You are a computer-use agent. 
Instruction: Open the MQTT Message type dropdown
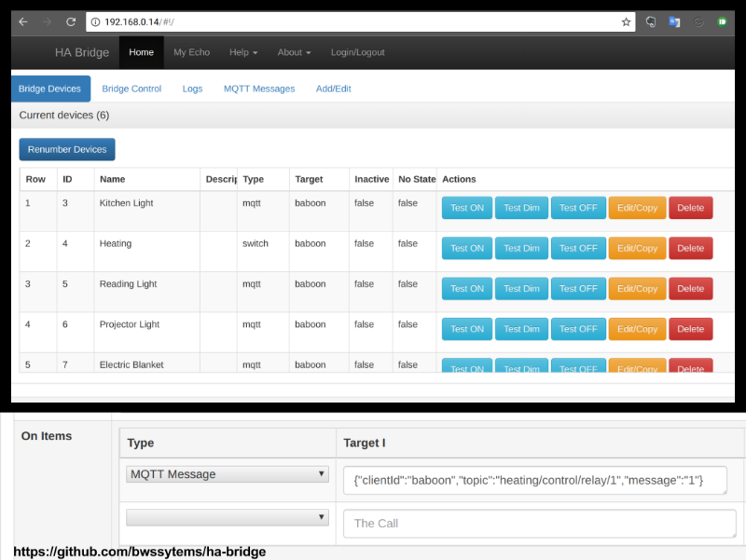click(227, 475)
